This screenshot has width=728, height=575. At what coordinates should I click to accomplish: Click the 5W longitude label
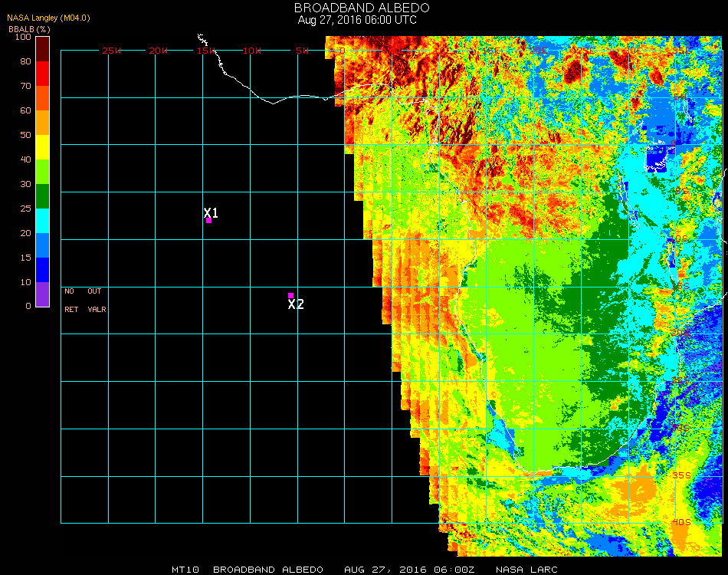(x=302, y=51)
